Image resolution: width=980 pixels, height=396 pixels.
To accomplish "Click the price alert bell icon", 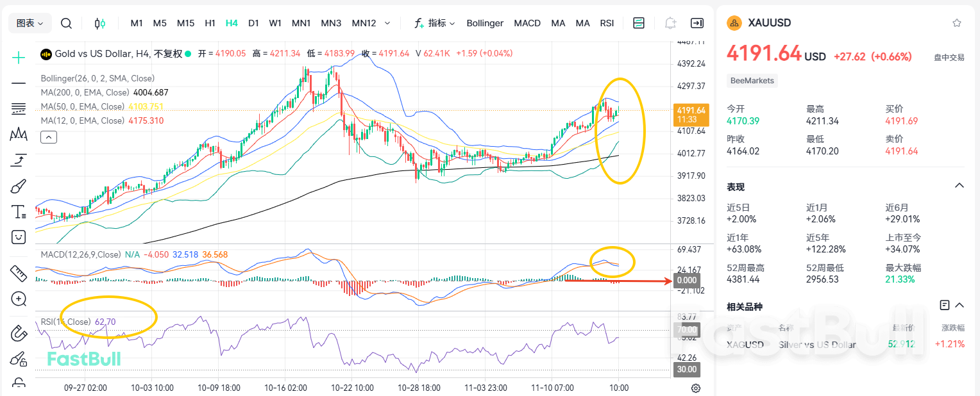I will click(670, 22).
